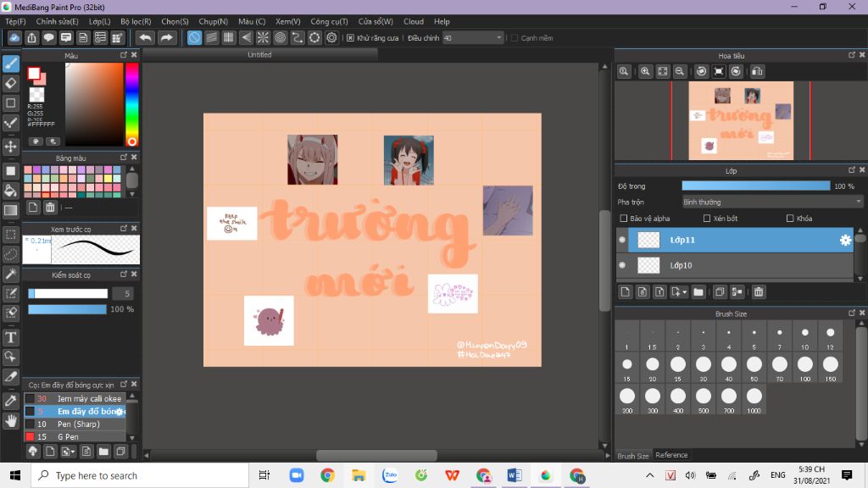Viewport: 868px width, 488px height.
Task: Check the Bảo vệ alpha option
Action: [624, 219]
